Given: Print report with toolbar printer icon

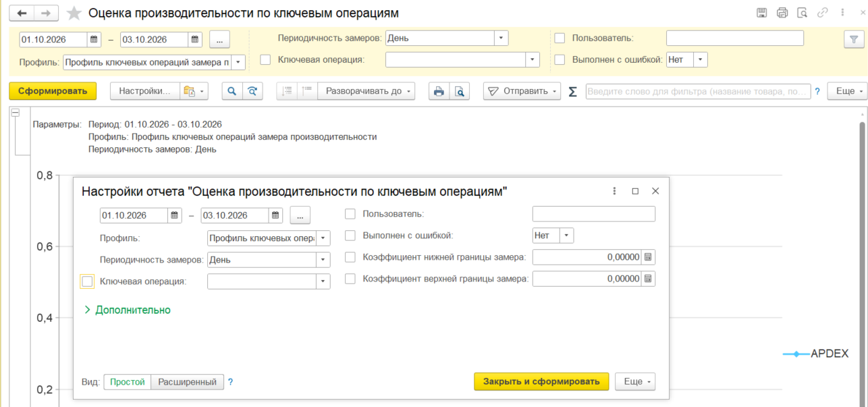Looking at the screenshot, I should point(439,91).
